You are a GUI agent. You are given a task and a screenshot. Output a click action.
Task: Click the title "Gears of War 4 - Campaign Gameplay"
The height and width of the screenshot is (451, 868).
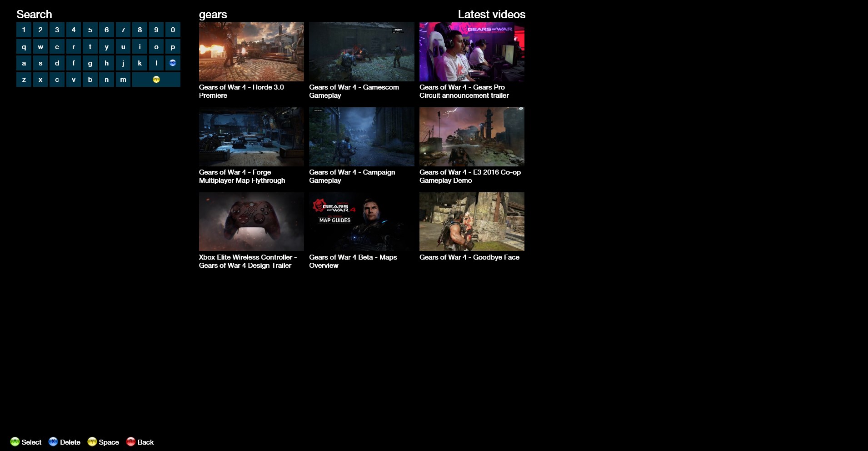[352, 176]
